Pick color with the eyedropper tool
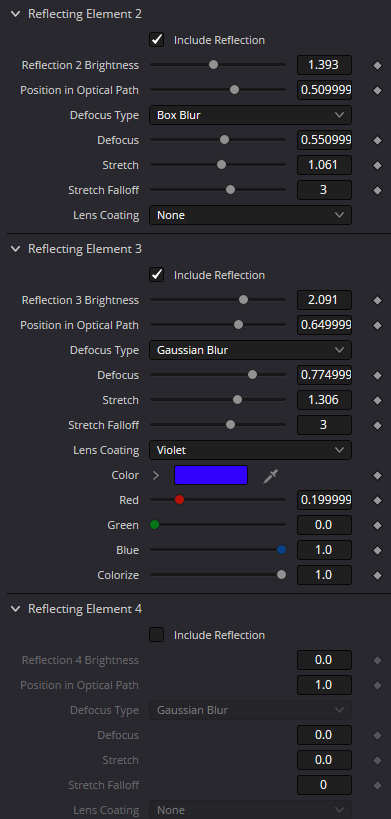This screenshot has height=819, width=391. pos(270,475)
